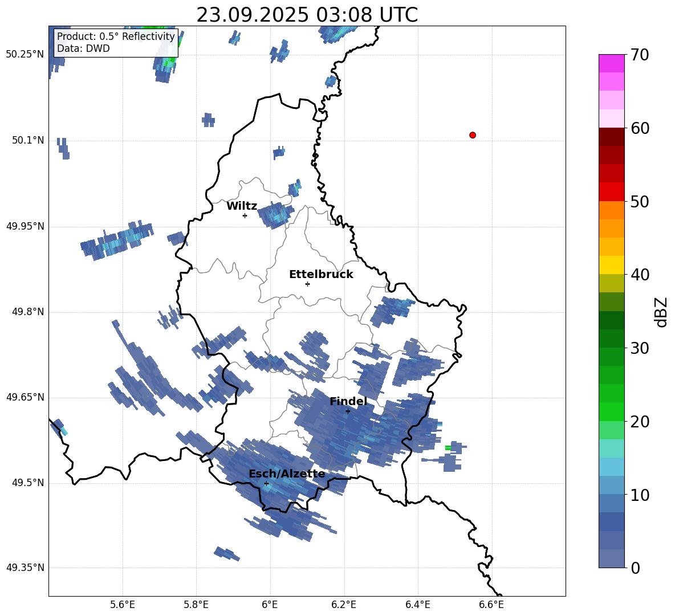The image size is (675, 616).
Task: Click the 6.2°E longitude tick label
Action: point(344,604)
